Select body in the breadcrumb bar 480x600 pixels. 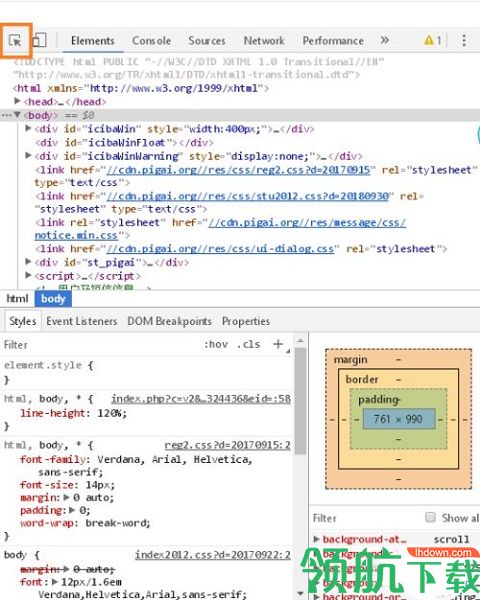point(53,298)
